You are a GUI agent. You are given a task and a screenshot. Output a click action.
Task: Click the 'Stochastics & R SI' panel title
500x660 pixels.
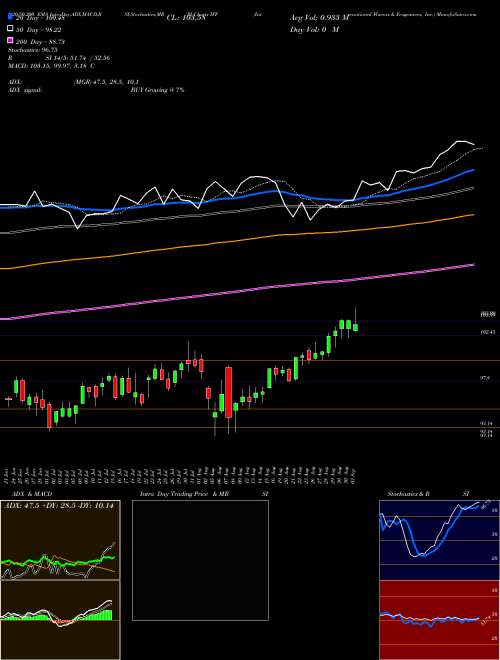click(x=428, y=494)
